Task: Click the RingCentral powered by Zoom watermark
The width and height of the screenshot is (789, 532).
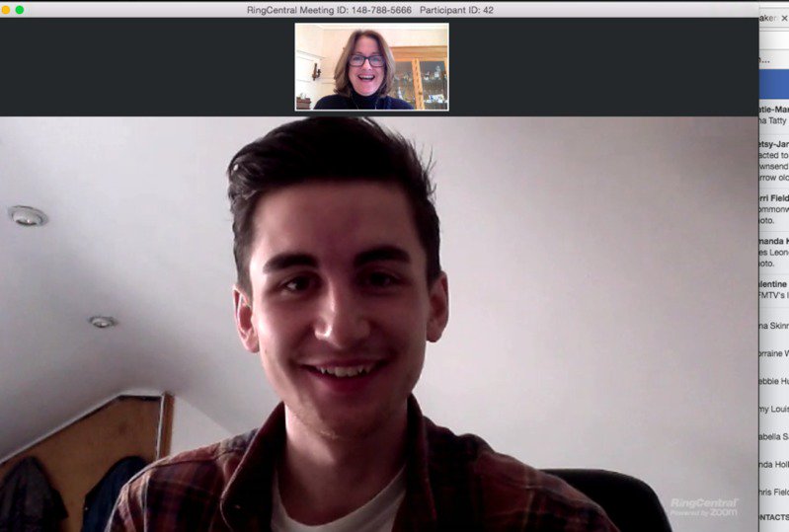Action: tap(703, 507)
